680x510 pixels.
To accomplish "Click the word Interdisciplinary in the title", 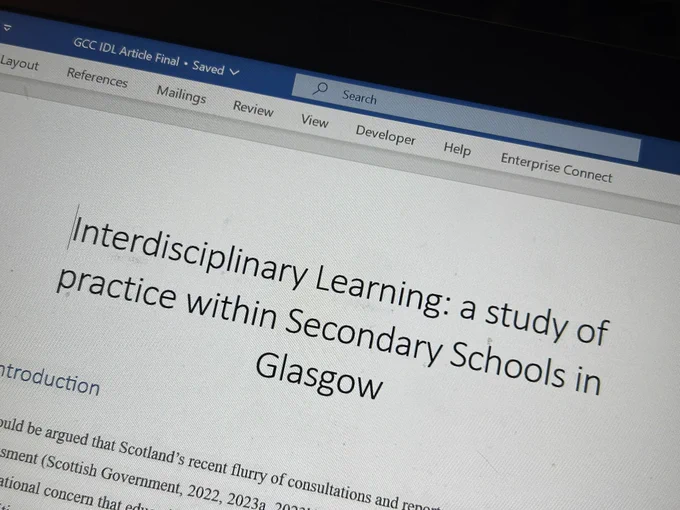I will [189, 252].
